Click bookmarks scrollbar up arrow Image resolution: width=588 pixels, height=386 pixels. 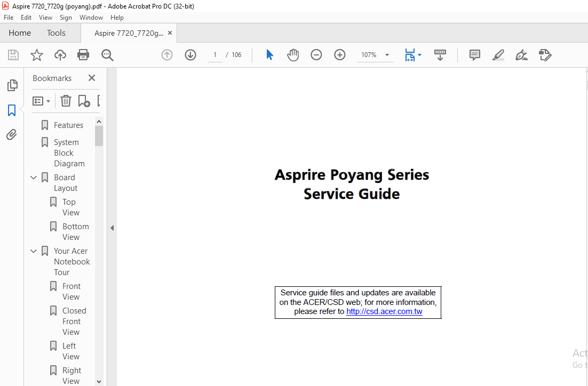pyautogui.click(x=99, y=122)
